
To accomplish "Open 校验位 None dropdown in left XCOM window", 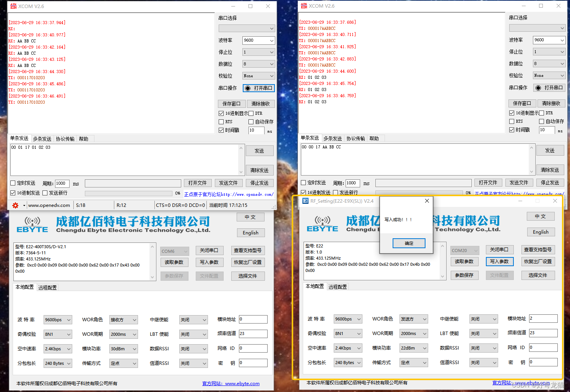I will coord(258,76).
